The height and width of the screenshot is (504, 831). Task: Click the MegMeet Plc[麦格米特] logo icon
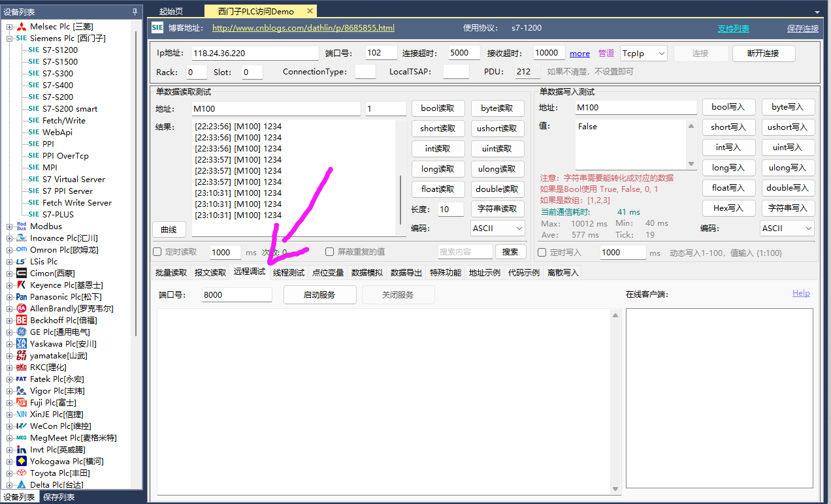(x=22, y=438)
